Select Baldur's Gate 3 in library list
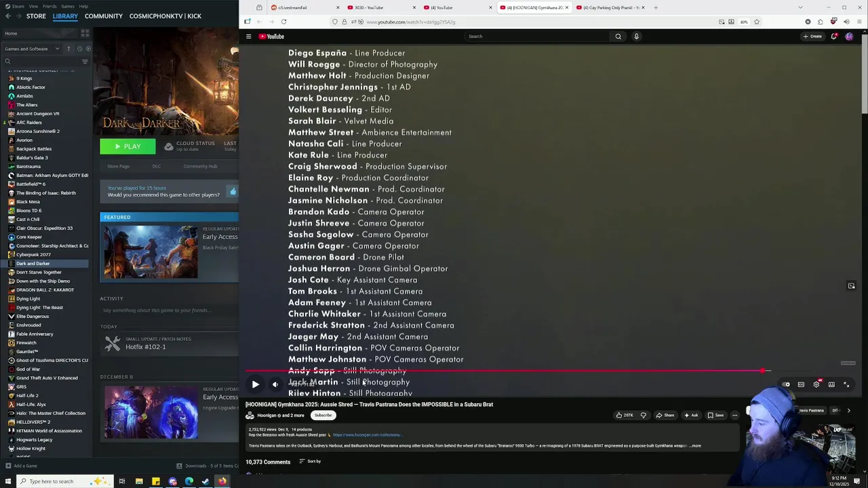The image size is (868, 488). click(x=32, y=158)
